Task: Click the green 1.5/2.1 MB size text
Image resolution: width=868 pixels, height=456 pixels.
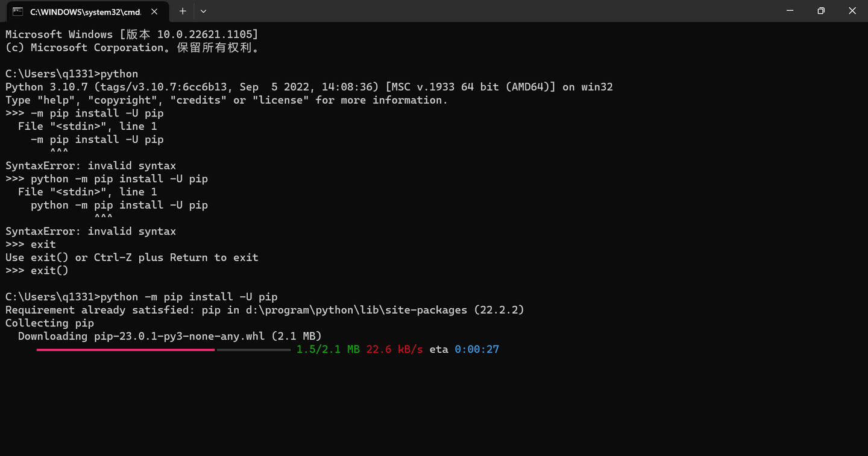Action: tap(328, 350)
